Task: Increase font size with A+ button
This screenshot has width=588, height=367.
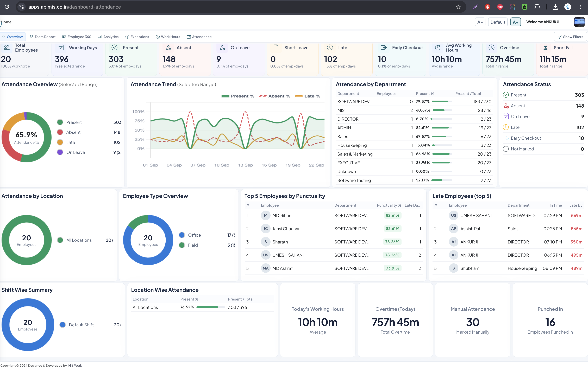Action: point(515,22)
